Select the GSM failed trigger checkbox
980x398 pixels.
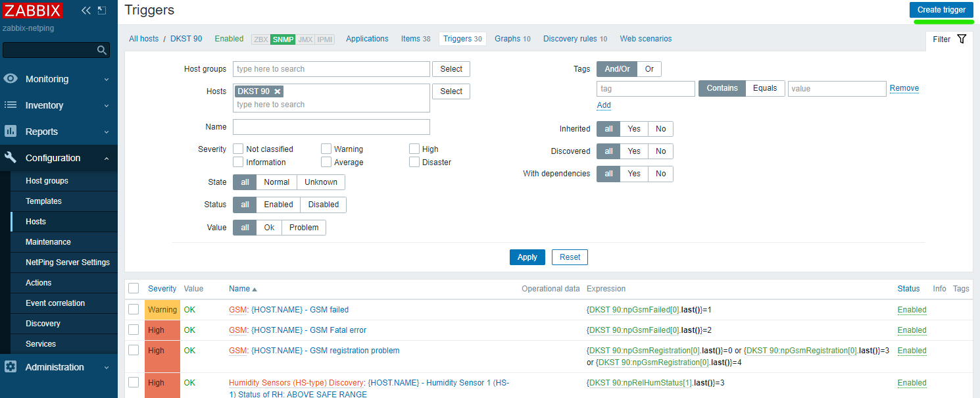tap(134, 309)
